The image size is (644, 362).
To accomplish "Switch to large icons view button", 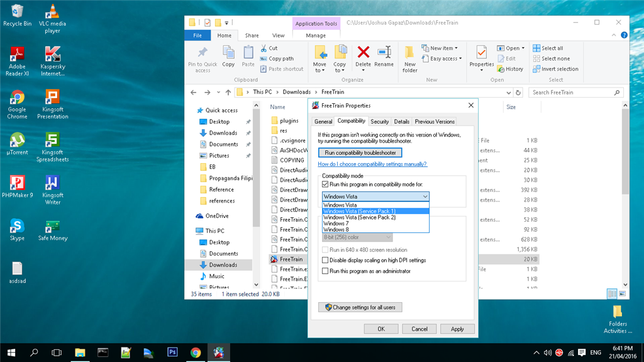I will pos(622,294).
